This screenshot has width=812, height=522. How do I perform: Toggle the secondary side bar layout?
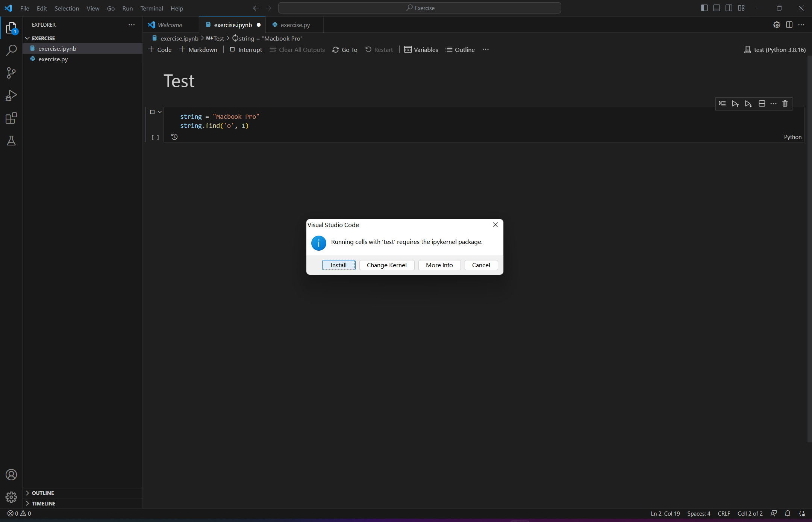tap(729, 8)
